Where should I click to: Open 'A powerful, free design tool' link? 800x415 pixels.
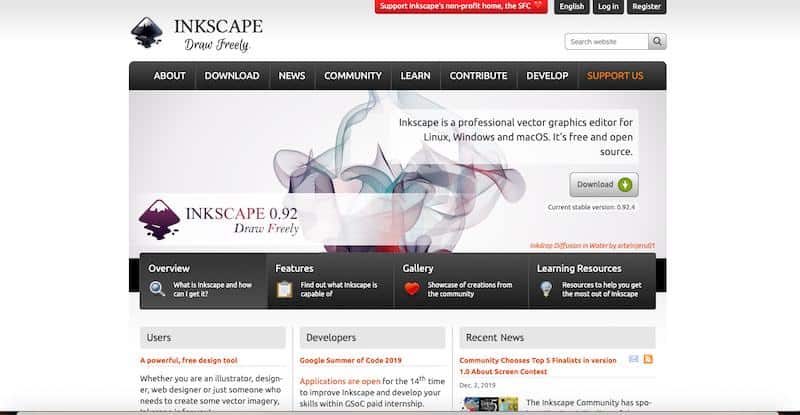pyautogui.click(x=189, y=360)
